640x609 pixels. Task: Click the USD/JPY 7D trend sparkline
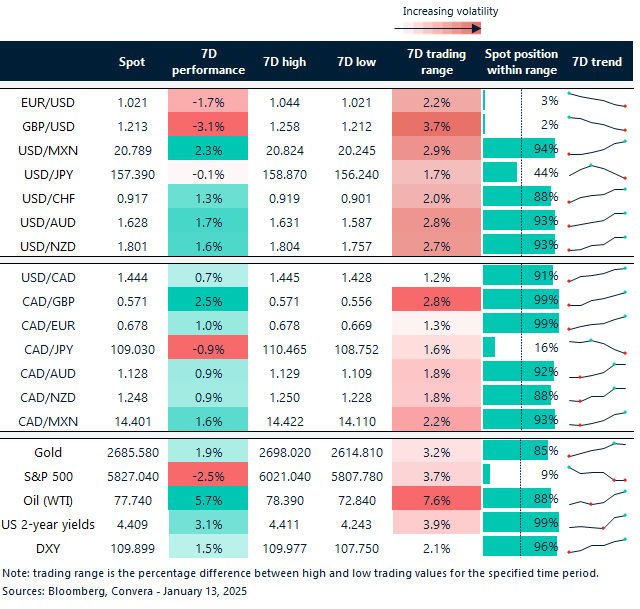coord(599,173)
